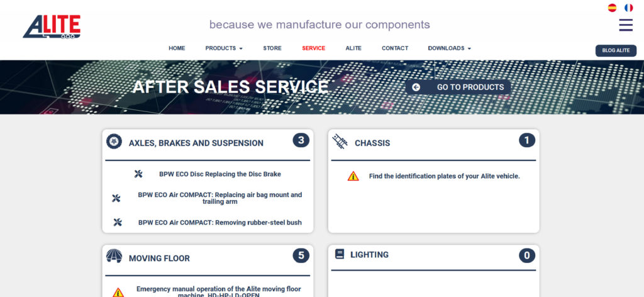644x297 pixels.
Task: Click the Blog Alite button
Action: [x=616, y=50]
